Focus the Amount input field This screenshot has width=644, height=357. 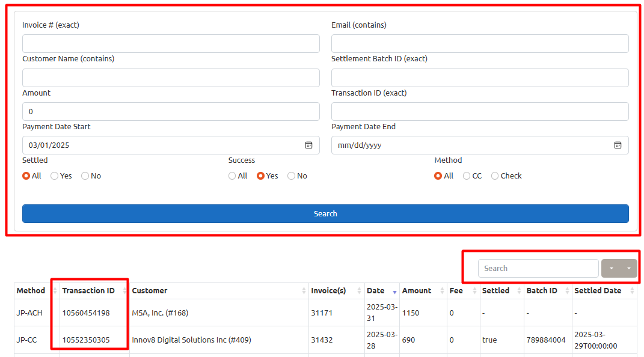pyautogui.click(x=171, y=112)
